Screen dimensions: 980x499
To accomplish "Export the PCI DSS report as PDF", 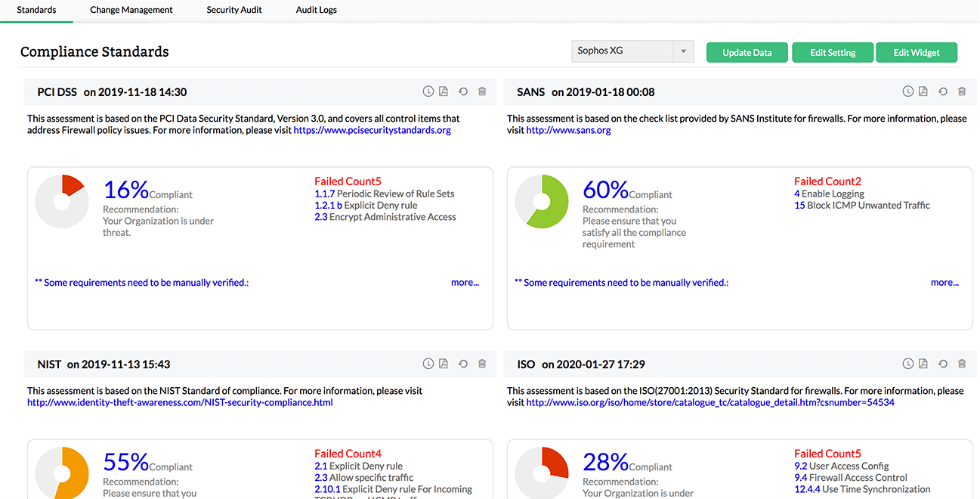I will (x=444, y=91).
